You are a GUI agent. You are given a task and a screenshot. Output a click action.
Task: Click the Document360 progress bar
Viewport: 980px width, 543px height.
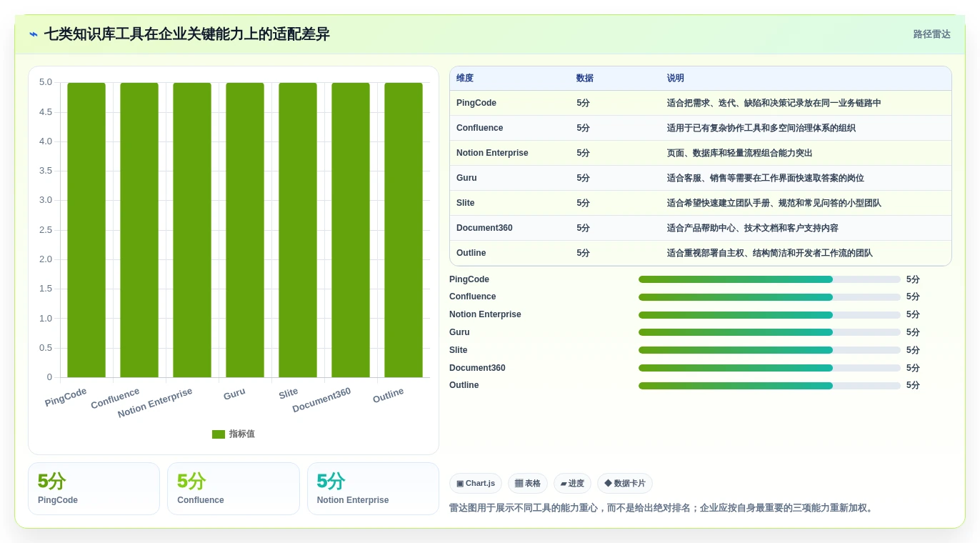(x=769, y=368)
